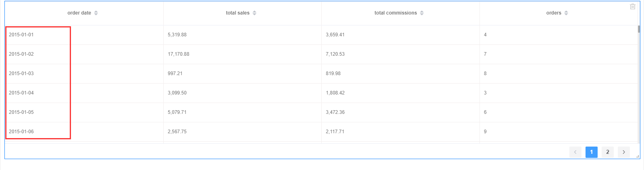The height and width of the screenshot is (170, 644).
Task: Sort by order date column
Action: 96,13
